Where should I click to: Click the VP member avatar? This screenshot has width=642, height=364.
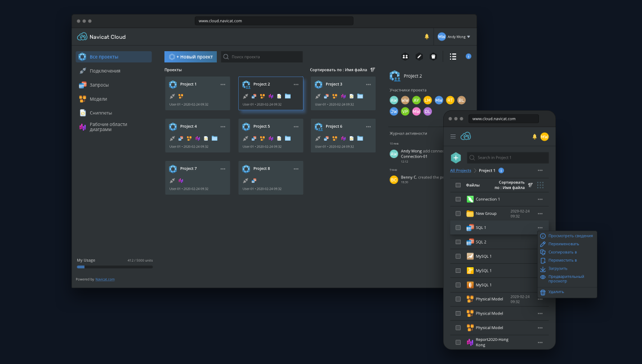[x=405, y=111]
